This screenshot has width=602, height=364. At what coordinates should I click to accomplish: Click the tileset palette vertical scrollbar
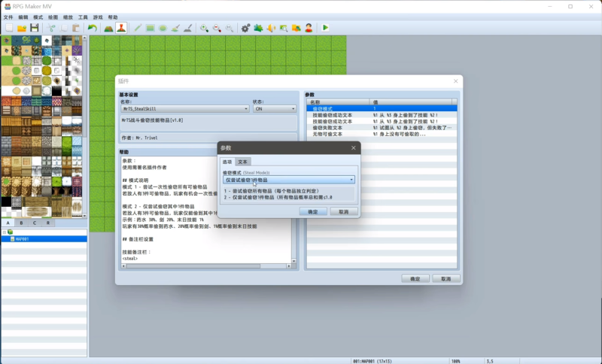85,126
